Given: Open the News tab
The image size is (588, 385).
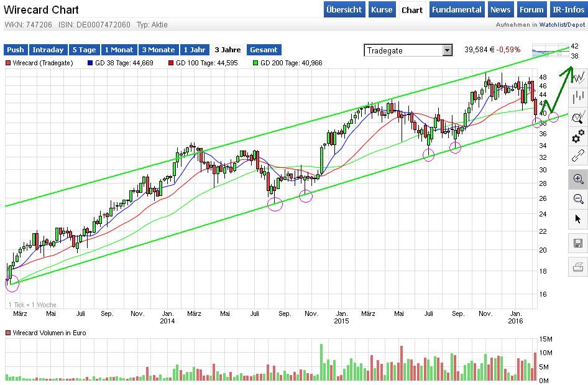Looking at the screenshot, I should click(500, 10).
